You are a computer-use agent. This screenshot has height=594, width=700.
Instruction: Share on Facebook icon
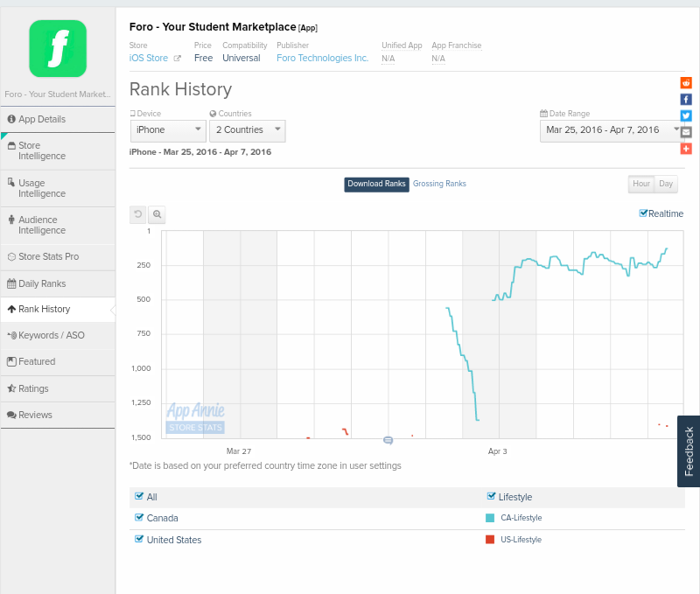tap(686, 100)
